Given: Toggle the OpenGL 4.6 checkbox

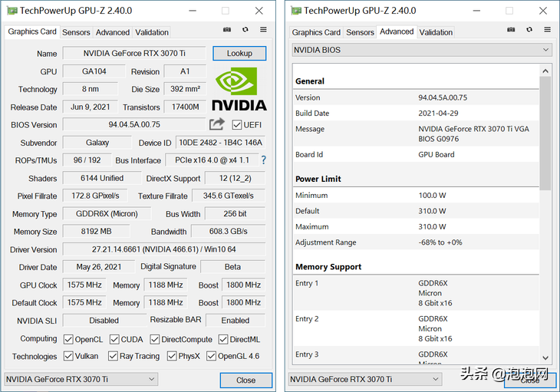Looking at the screenshot, I should click(211, 356).
